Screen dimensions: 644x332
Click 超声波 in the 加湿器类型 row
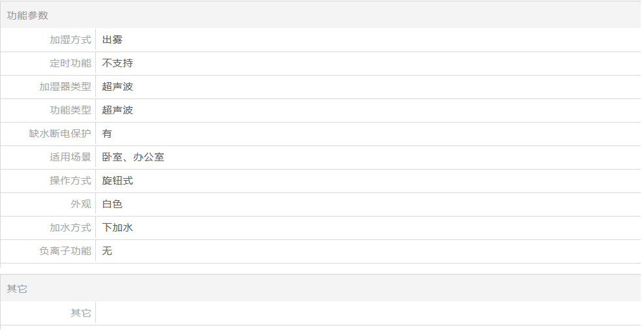pyautogui.click(x=117, y=87)
